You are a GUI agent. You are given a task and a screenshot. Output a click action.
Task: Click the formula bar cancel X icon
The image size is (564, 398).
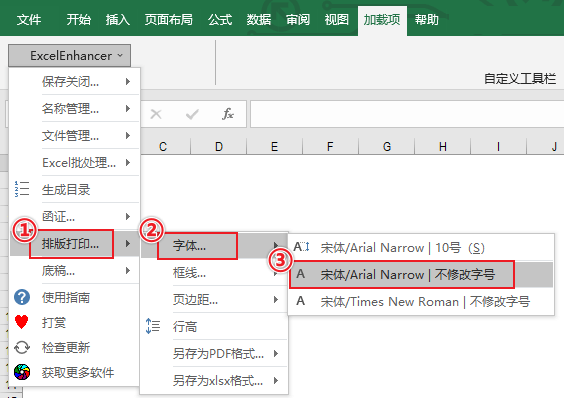tap(156, 114)
